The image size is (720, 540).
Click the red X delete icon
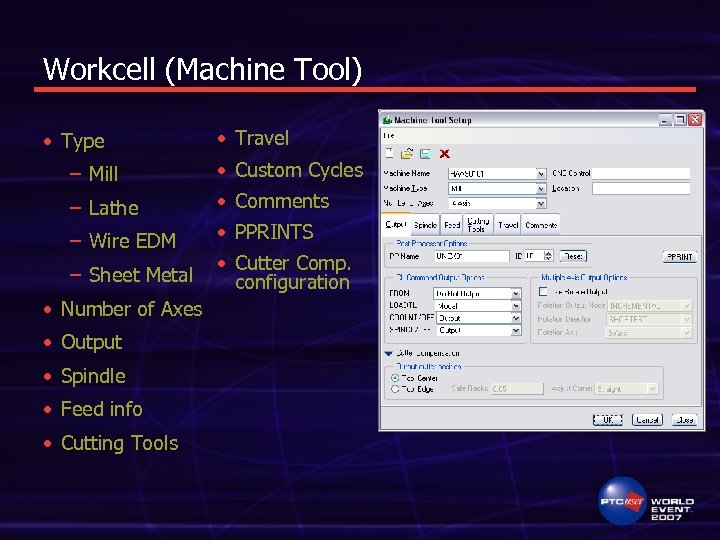(444, 154)
